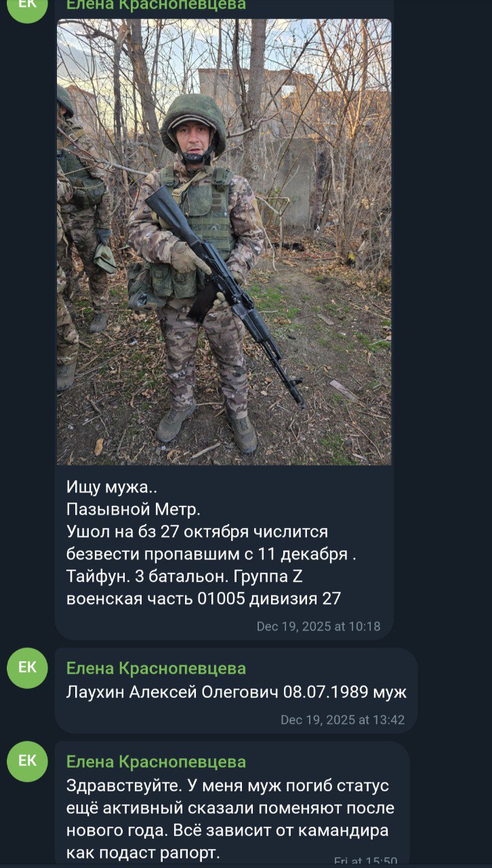The image size is (492, 868).
Task: Click the line 'Тайфун. 3 батальон. Группа Z'
Action: pyautogui.click(x=184, y=576)
